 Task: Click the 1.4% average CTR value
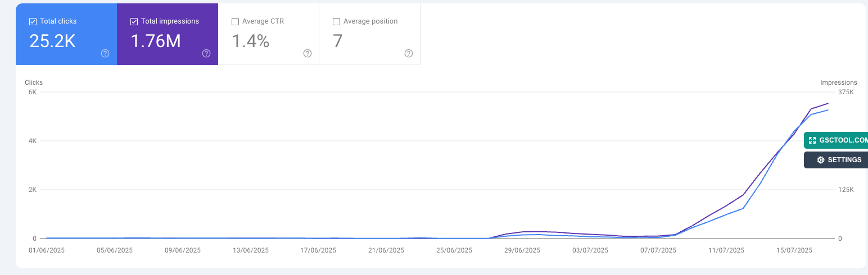pyautogui.click(x=251, y=42)
